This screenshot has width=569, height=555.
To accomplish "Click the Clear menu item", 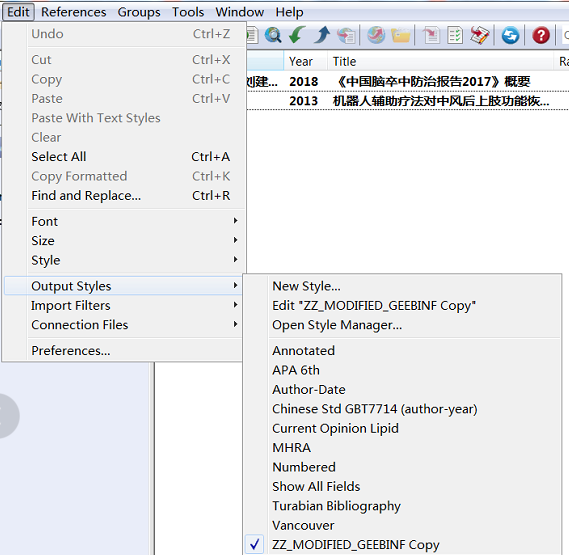I will tap(123, 137).
